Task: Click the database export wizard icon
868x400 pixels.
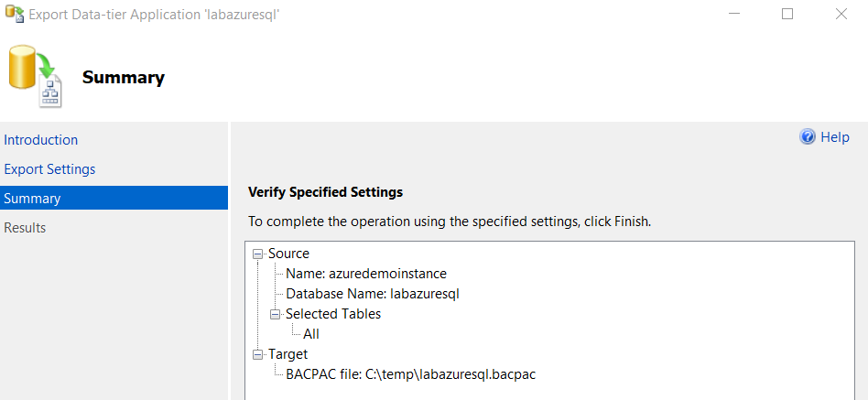Action: pos(35,79)
